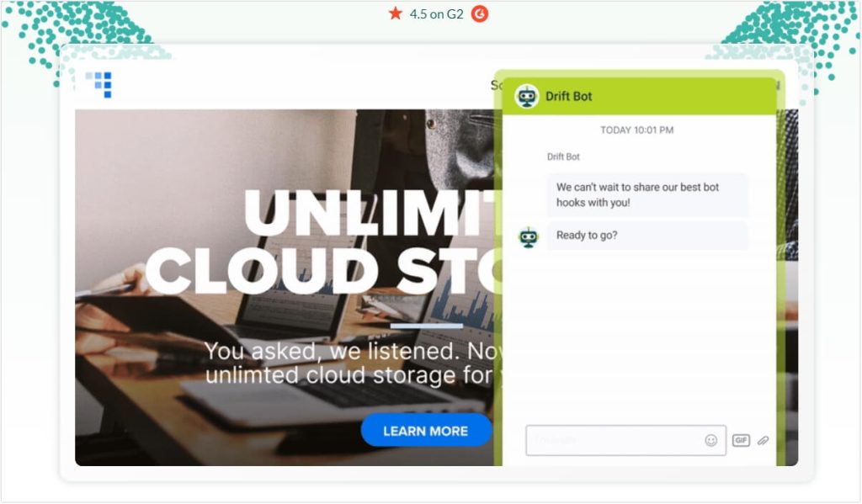The height and width of the screenshot is (504, 862).
Task: Click the GIF button in chat
Action: click(x=741, y=440)
